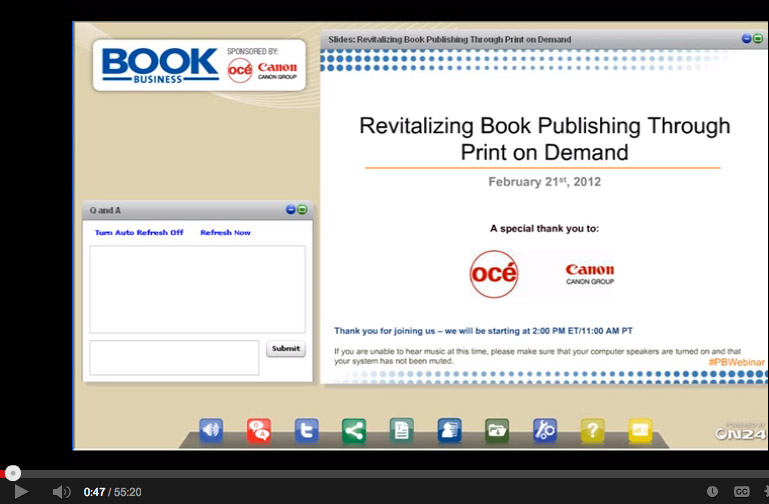Click the yellow question mark help icon
The width and height of the screenshot is (769, 504).
[593, 431]
